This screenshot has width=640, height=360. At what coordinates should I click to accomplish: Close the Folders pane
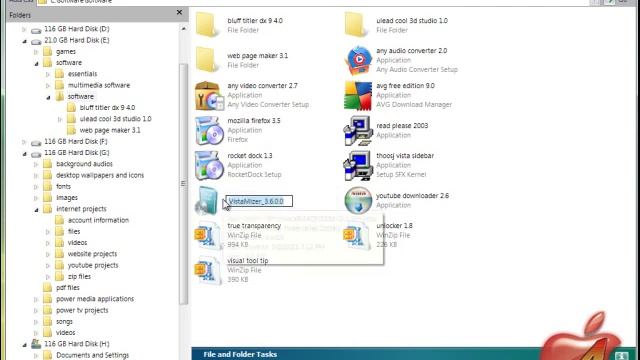179,13
